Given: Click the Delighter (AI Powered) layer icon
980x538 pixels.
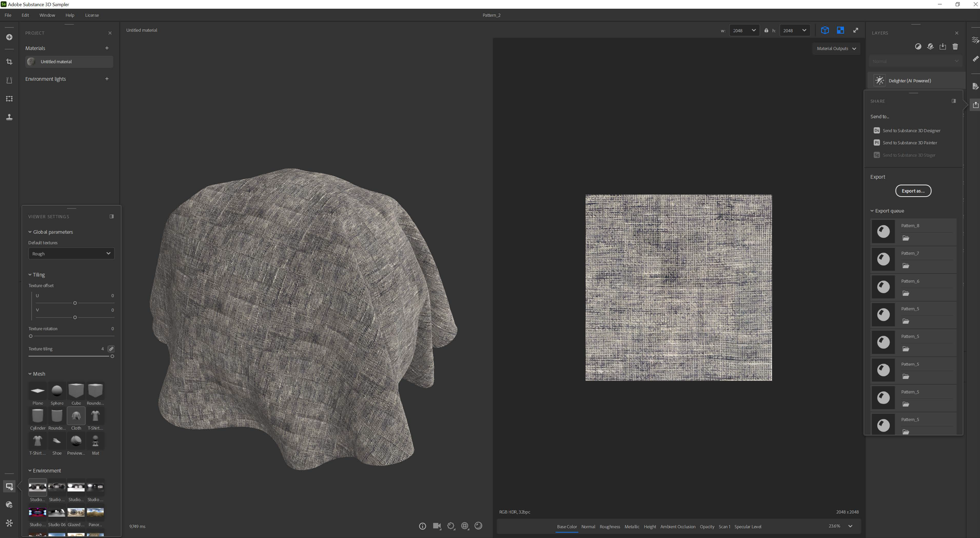Looking at the screenshot, I should (x=880, y=81).
